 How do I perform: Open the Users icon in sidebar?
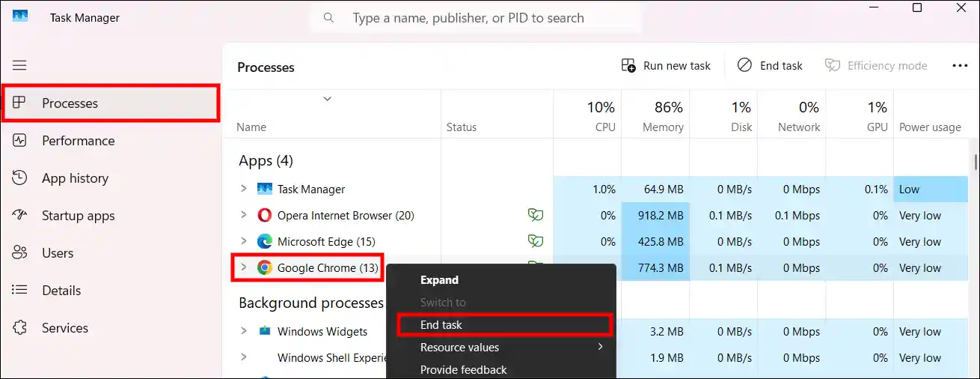pos(20,253)
